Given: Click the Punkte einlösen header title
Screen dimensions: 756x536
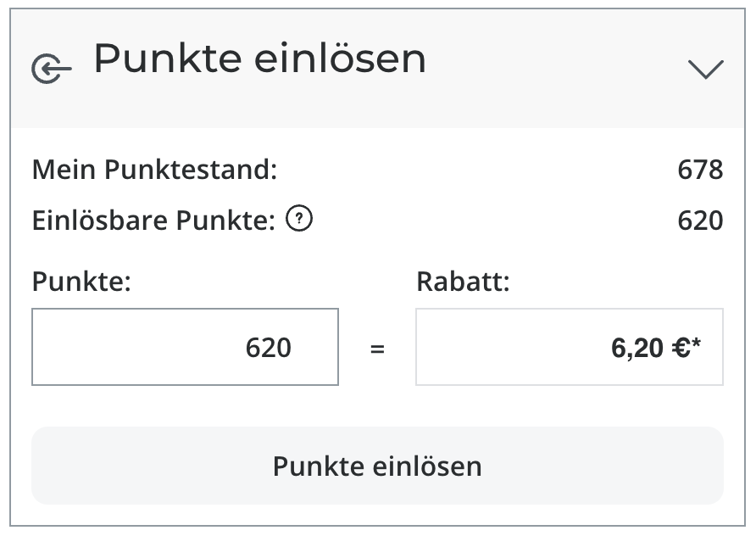Looking at the screenshot, I should (x=259, y=59).
